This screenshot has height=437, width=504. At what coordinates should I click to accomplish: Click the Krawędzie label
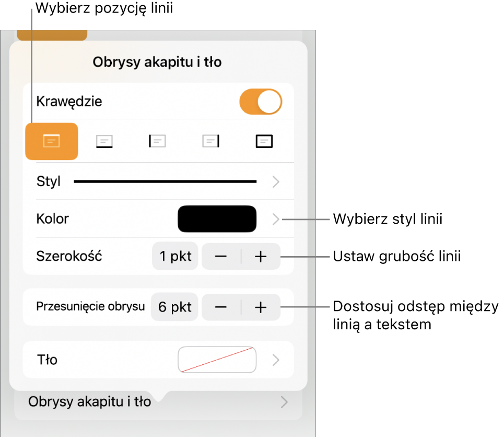pyautogui.click(x=69, y=102)
